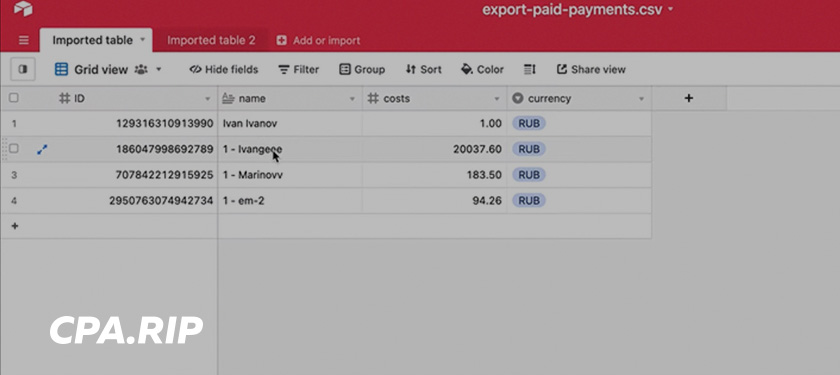
Task: Expand the Ivangeee record with arrows icon
Action: pyautogui.click(x=42, y=149)
